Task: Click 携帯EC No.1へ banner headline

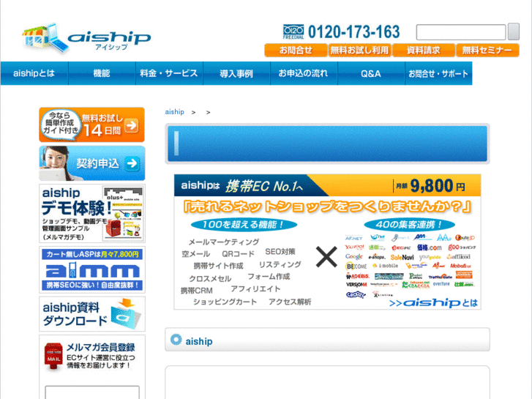Action: pos(264,186)
